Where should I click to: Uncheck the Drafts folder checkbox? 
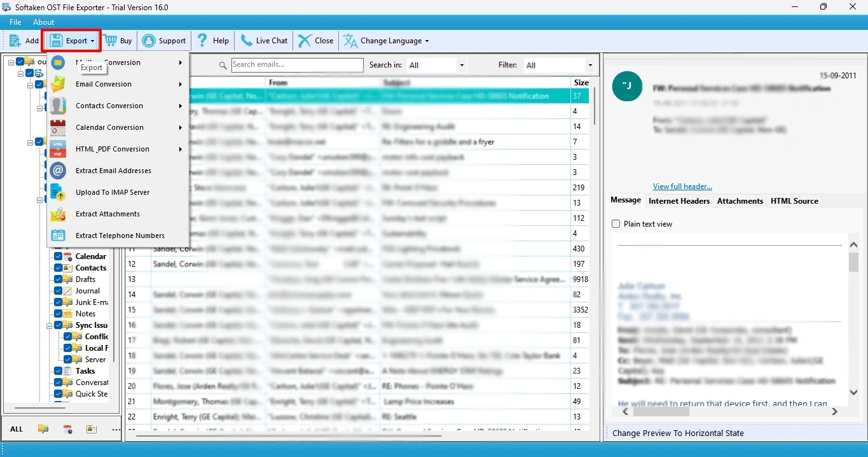click(59, 279)
